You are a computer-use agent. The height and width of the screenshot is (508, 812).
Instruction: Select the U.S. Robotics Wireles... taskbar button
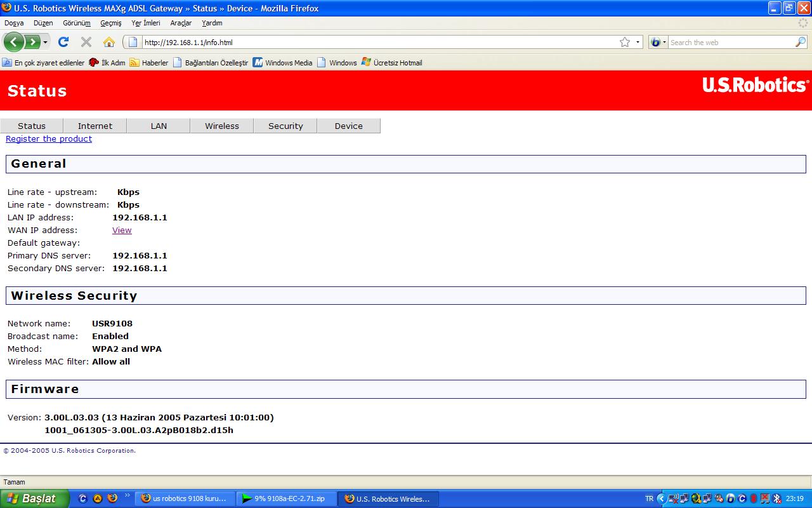pyautogui.click(x=387, y=498)
